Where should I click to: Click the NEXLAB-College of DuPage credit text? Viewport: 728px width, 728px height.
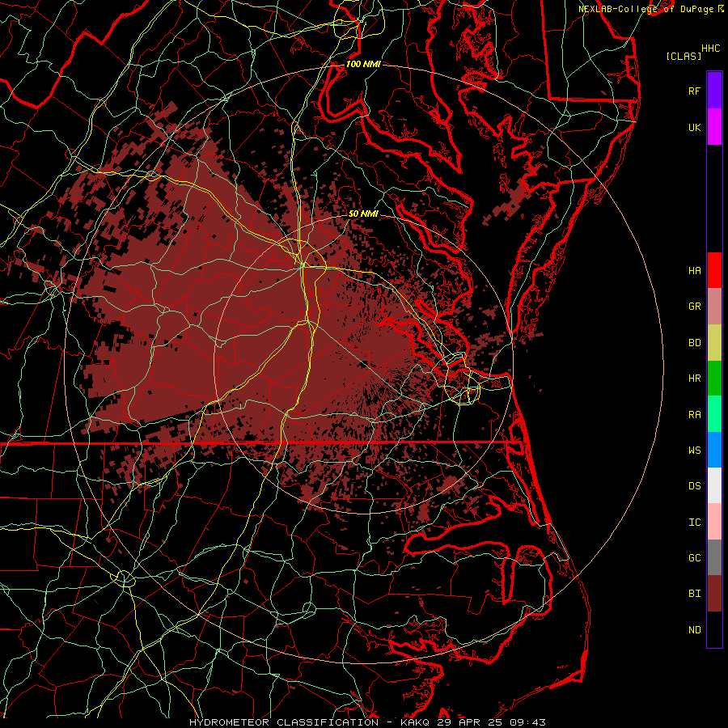pos(645,9)
